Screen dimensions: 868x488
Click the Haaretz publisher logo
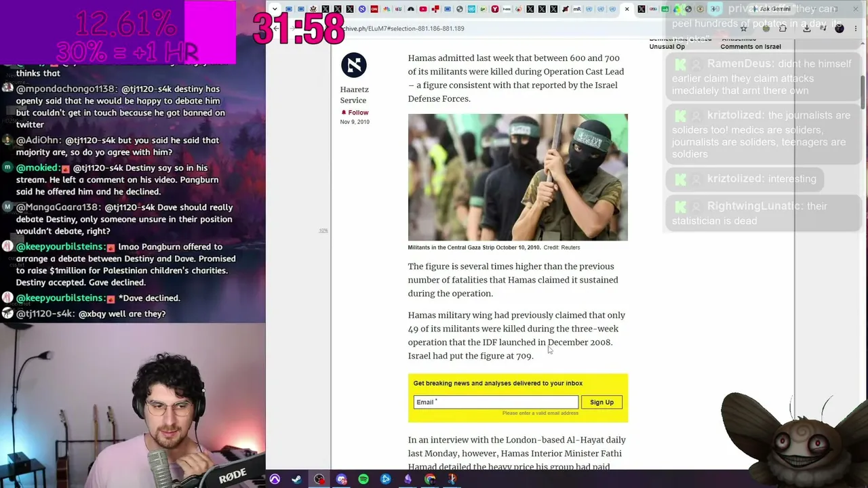coord(353,65)
